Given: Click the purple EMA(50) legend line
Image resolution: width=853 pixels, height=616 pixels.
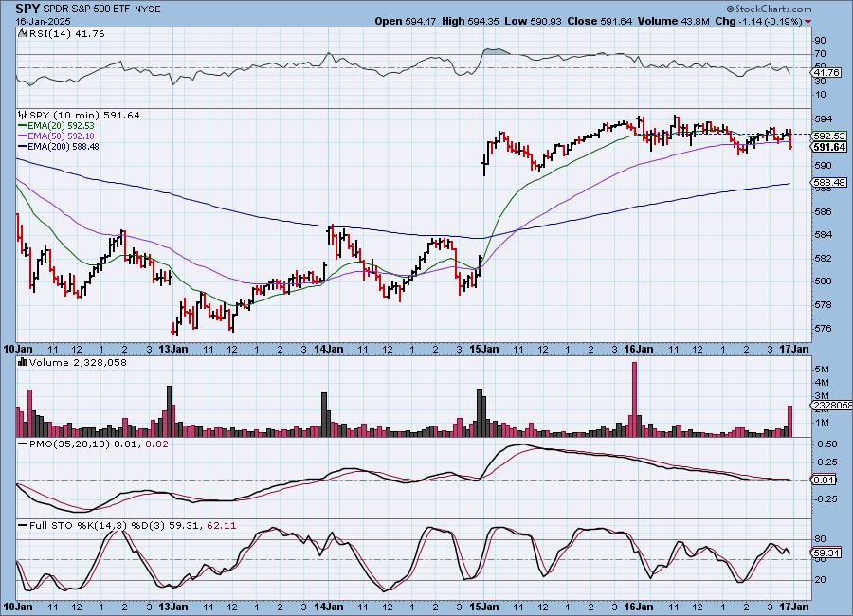Looking at the screenshot, I should click(23, 136).
